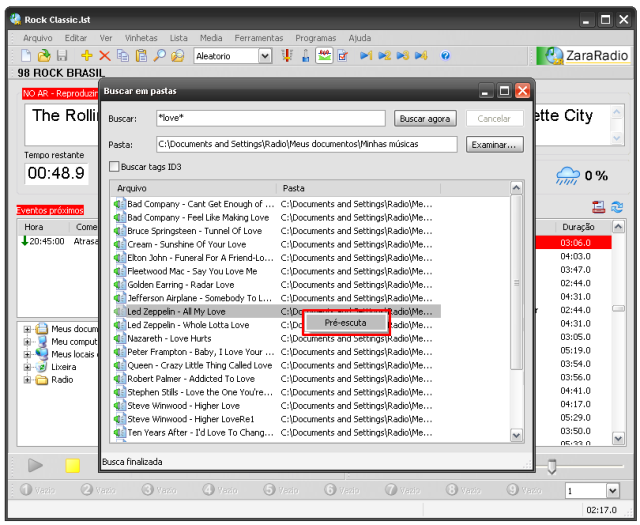Enable the Buscar tags ID3 checkbox

[x=114, y=167]
